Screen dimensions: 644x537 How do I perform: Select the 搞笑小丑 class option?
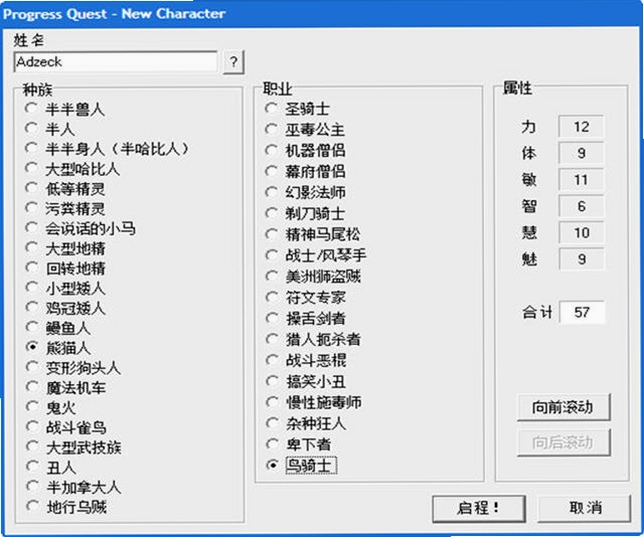pyautogui.click(x=304, y=381)
